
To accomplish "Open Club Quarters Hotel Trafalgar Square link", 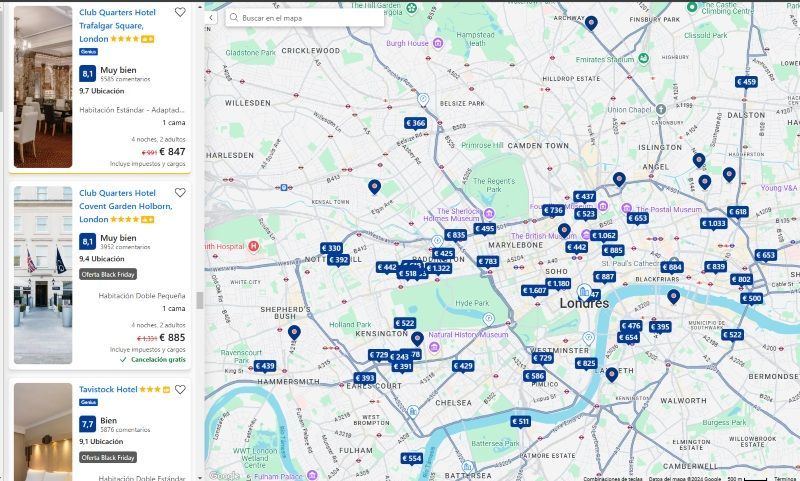I will pyautogui.click(x=117, y=26).
